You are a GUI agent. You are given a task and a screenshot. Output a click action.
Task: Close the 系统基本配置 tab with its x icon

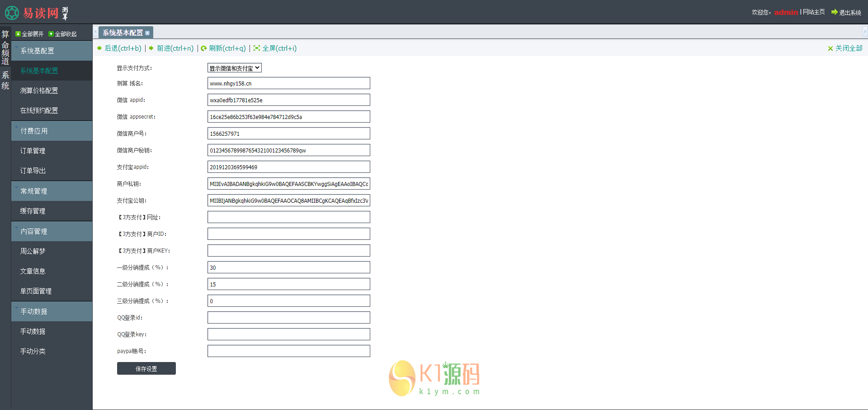point(147,33)
